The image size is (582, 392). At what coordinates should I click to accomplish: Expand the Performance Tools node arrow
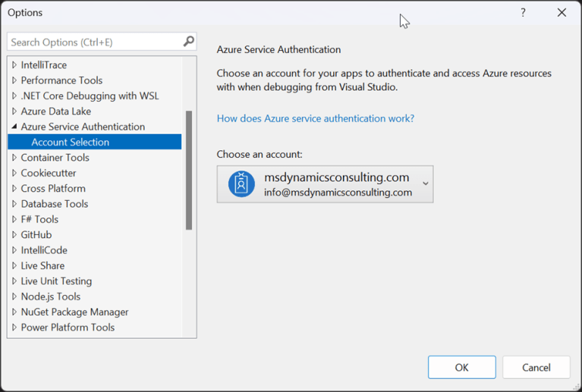pyautogui.click(x=14, y=80)
